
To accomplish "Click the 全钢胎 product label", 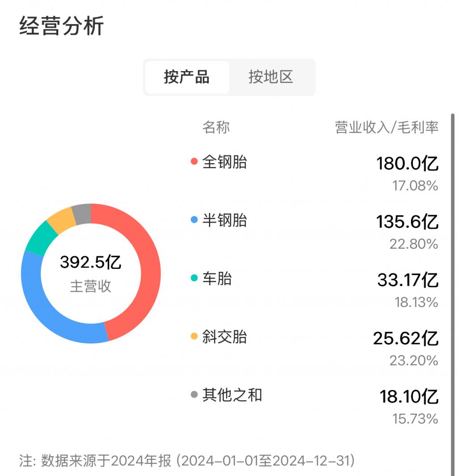I will click(x=225, y=161).
